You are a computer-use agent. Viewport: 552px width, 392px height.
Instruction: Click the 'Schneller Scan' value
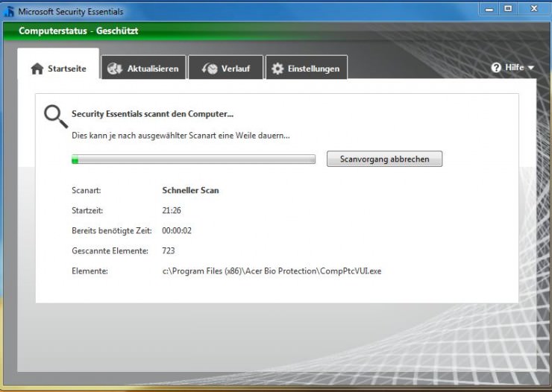pyautogui.click(x=190, y=190)
